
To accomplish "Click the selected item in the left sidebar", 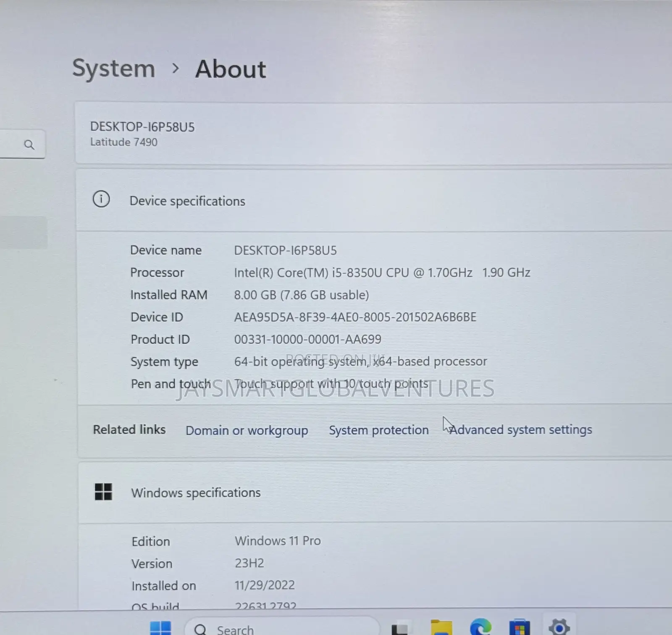I will point(24,232).
